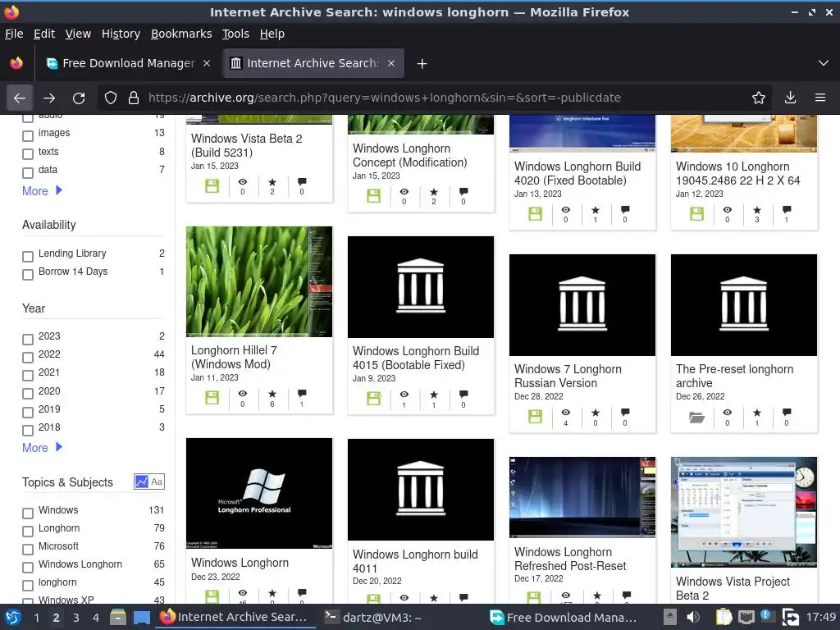This screenshot has width=840, height=630.
Task: Click the favorites star under Longhorn Hillel 7
Action: (x=272, y=395)
